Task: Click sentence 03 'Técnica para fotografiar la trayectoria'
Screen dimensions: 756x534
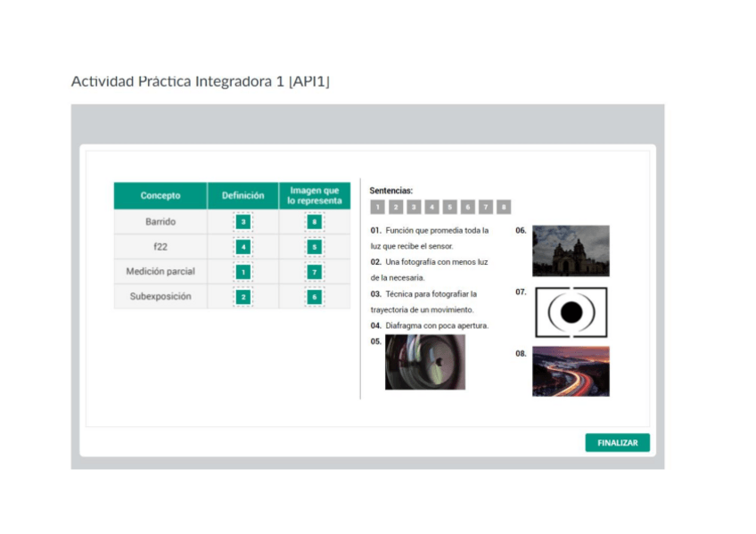Action: (x=423, y=301)
